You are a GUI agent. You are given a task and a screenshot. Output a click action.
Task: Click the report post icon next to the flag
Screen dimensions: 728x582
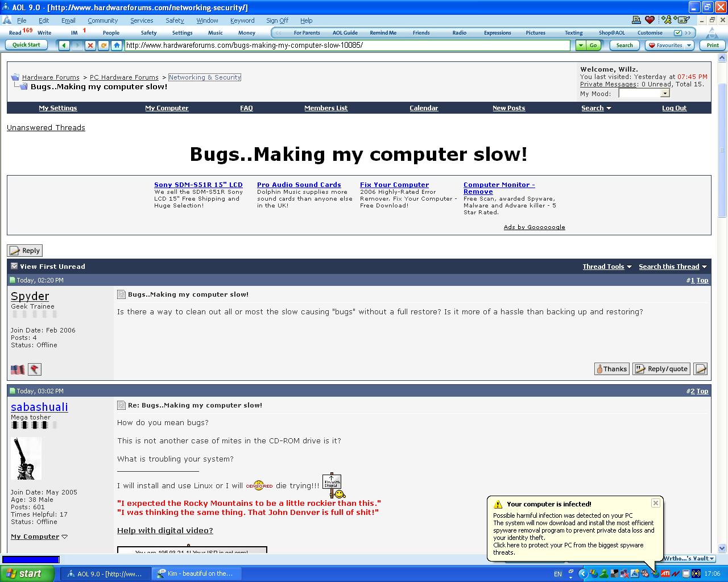coord(35,369)
